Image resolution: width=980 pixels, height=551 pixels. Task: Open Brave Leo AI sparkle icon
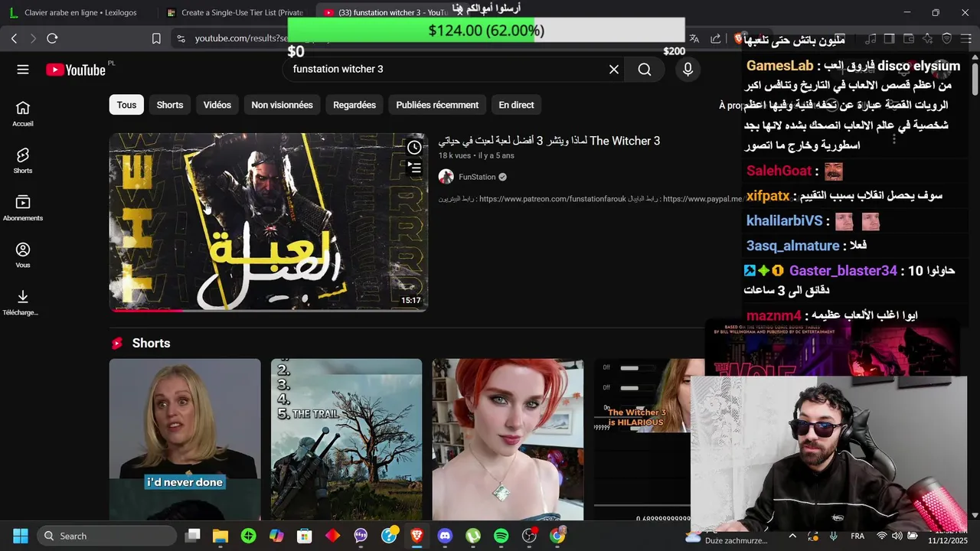pos(927,38)
